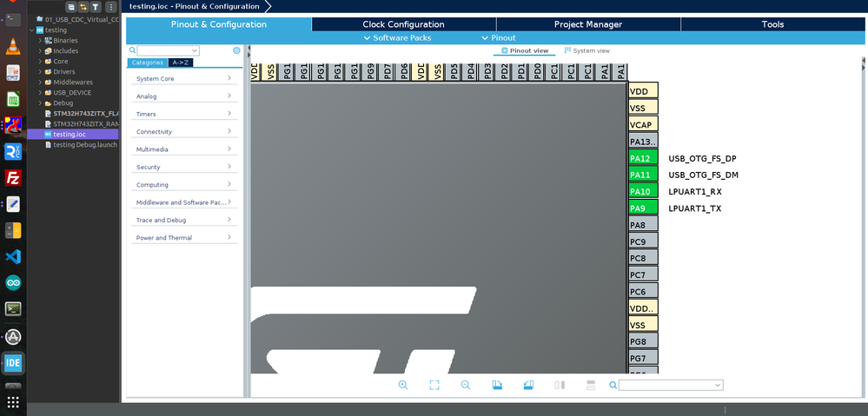Open Software Updater icon in the dock
Image resolution: width=868 pixels, height=416 pixels.
point(13,336)
